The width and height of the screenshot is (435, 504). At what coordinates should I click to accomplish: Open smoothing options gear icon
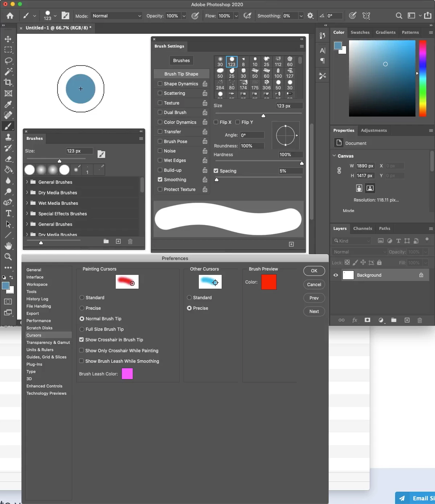pos(310,16)
